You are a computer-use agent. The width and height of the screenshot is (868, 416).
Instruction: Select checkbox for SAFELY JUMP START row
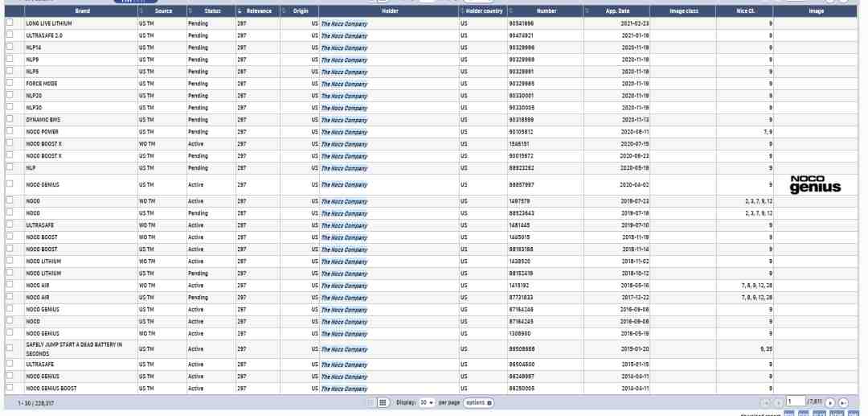point(10,348)
